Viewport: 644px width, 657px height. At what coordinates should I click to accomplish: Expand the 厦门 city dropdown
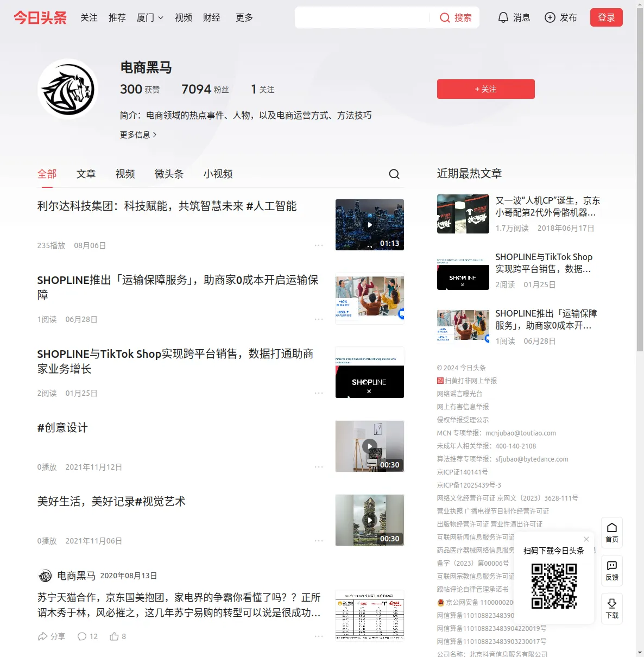click(150, 17)
